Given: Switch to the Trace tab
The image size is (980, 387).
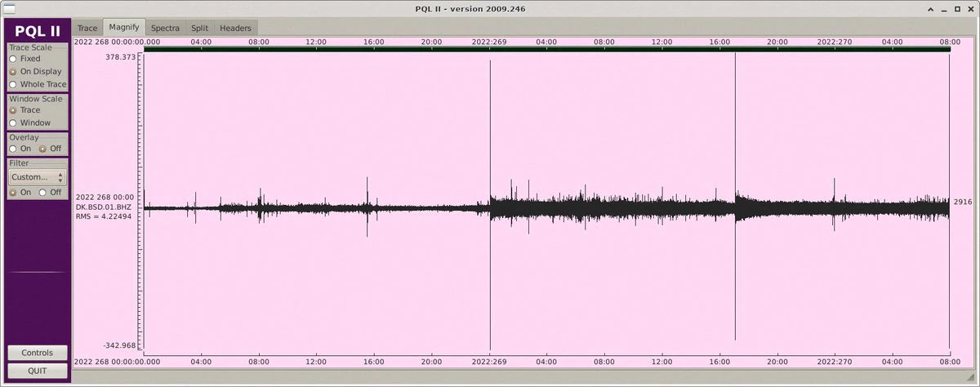Looking at the screenshot, I should click(x=87, y=28).
